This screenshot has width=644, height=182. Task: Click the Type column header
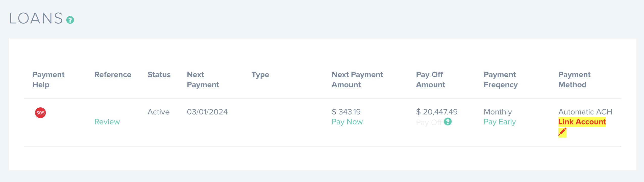[260, 75]
